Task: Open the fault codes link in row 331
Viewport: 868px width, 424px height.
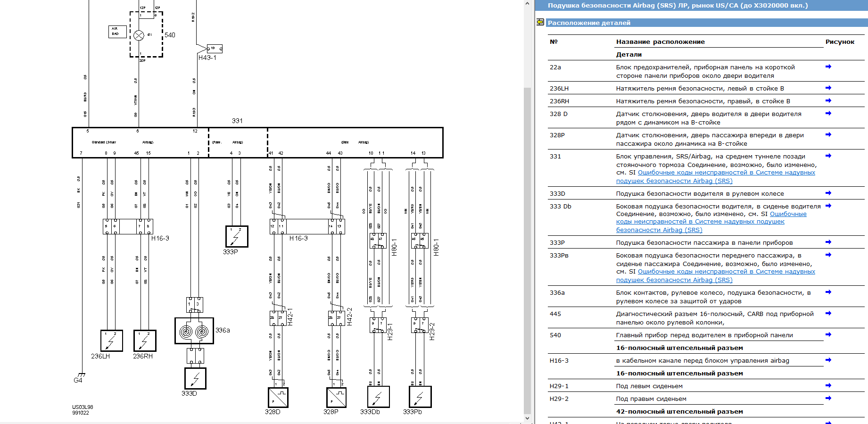Action: point(726,173)
